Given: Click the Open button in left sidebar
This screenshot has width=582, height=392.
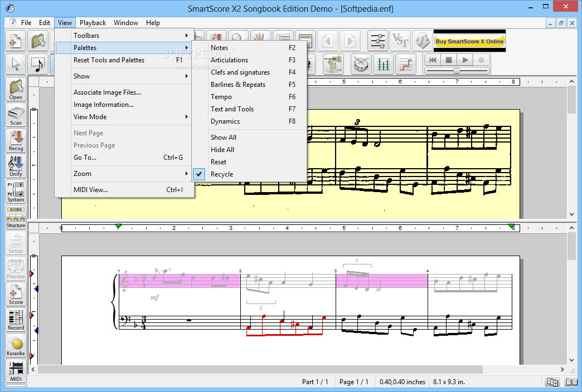Looking at the screenshot, I should point(16,90).
